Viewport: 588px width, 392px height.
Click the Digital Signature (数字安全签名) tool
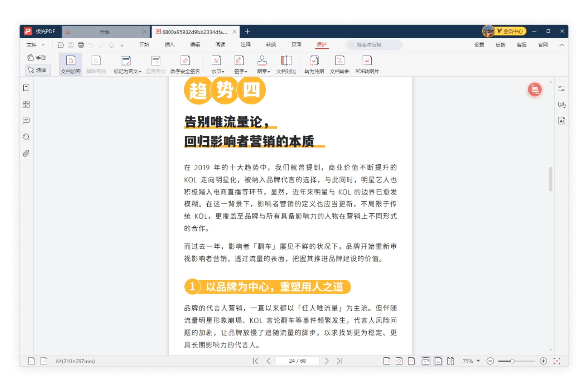tap(185, 64)
